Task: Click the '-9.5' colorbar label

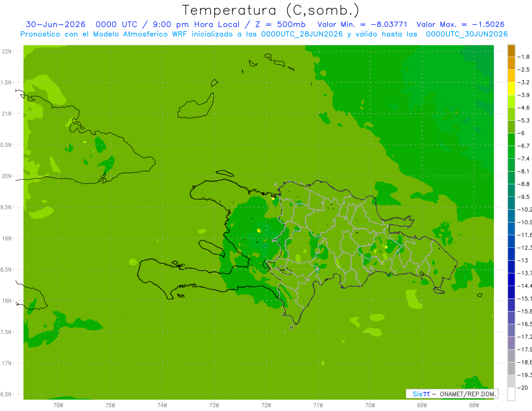Action: point(524,196)
